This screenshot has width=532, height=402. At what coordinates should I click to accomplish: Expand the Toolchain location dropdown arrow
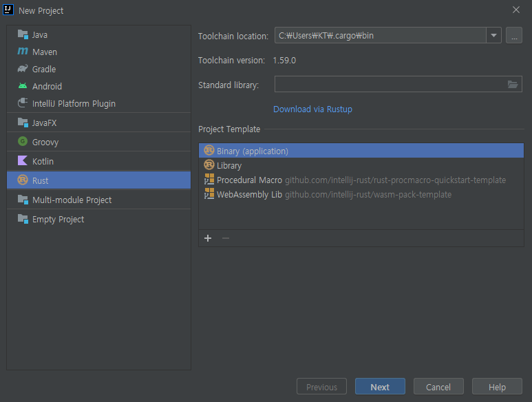click(x=493, y=35)
